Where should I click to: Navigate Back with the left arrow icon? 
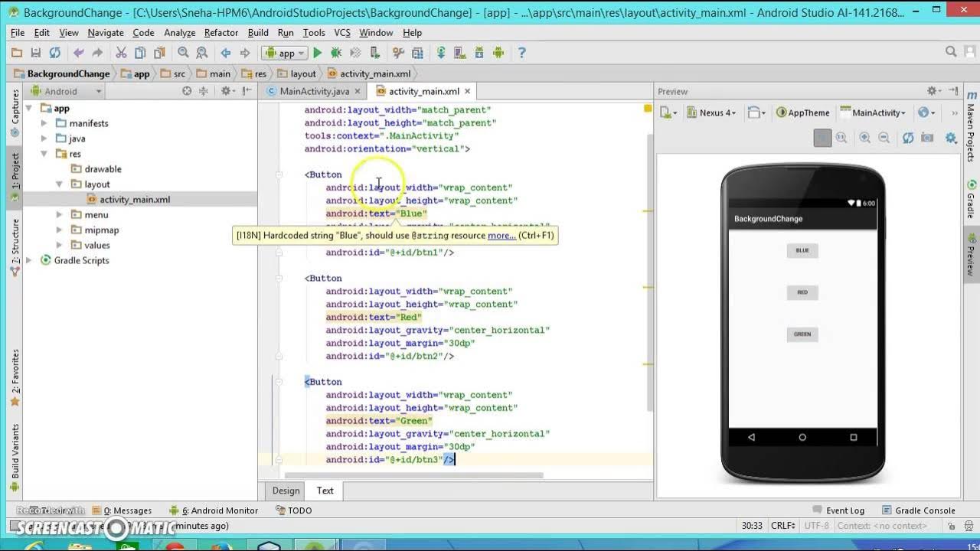click(x=226, y=53)
